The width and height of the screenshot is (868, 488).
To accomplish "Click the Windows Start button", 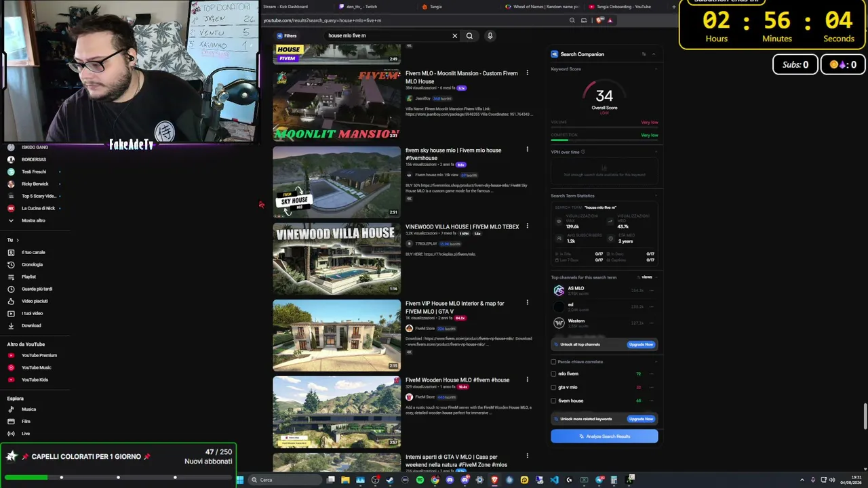I will 239,480.
